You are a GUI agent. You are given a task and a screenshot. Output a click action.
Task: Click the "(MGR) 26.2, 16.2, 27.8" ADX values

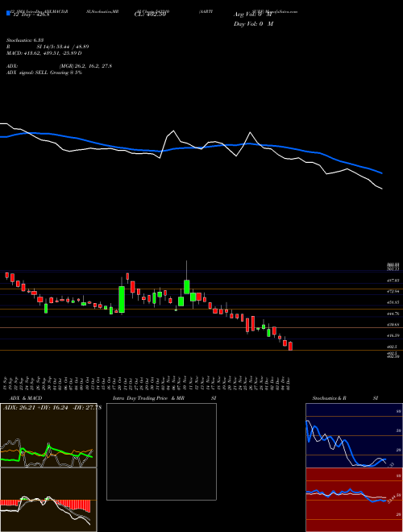pyautogui.click(x=85, y=66)
